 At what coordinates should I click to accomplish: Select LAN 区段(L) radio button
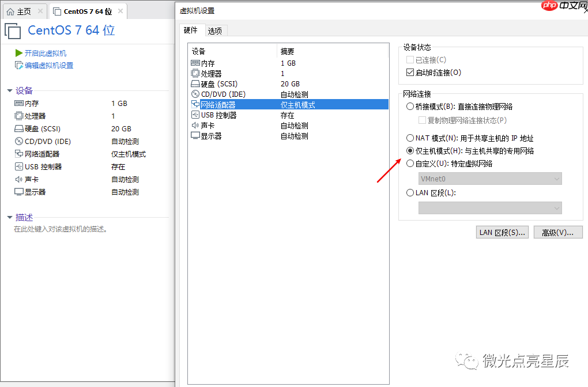pyautogui.click(x=410, y=192)
